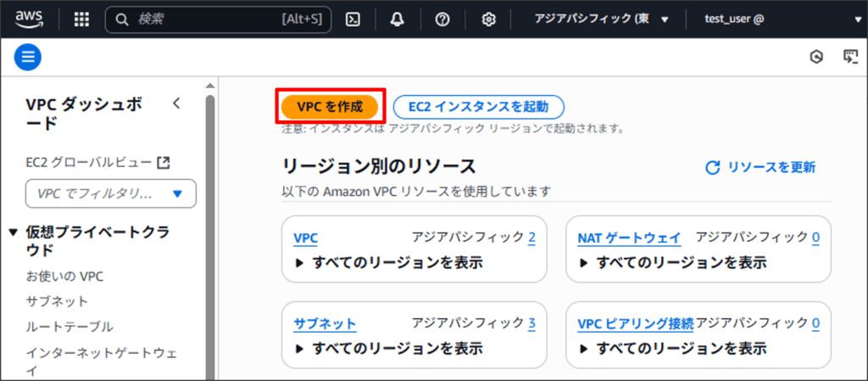Viewport: 868px width, 381px height.
Task: Click VPC peering count number 0
Action: 816,323
